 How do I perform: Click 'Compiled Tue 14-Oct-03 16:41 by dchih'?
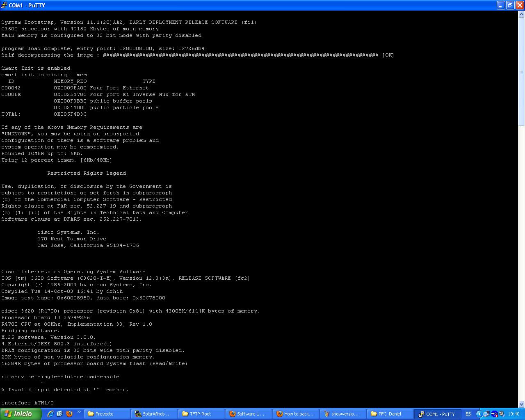tap(62, 291)
